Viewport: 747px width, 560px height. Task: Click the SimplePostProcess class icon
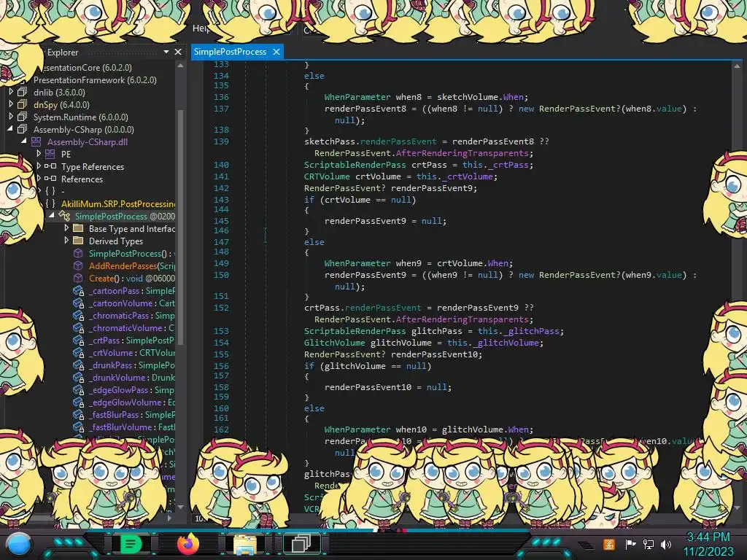pos(64,216)
